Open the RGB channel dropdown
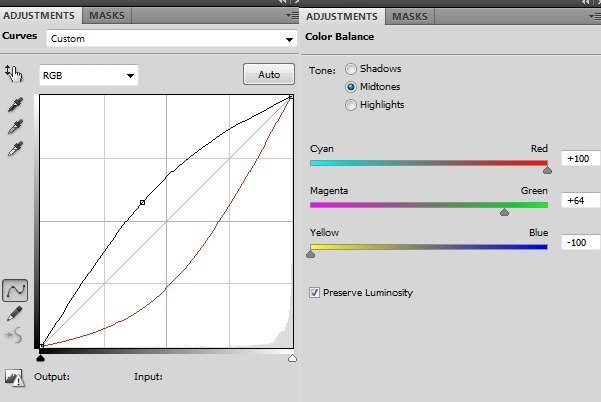Viewport: 601px width, 402px height. point(88,75)
